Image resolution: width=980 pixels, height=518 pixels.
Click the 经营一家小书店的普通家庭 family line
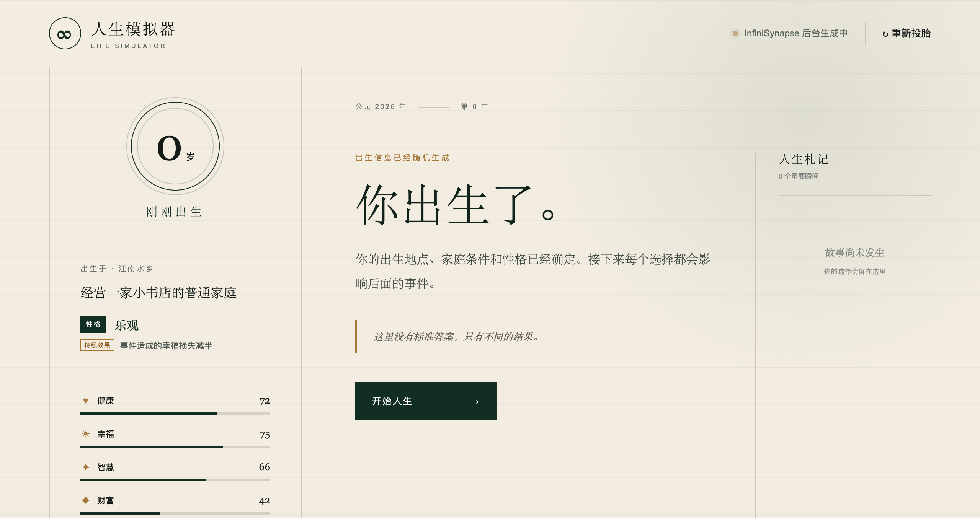click(x=158, y=293)
